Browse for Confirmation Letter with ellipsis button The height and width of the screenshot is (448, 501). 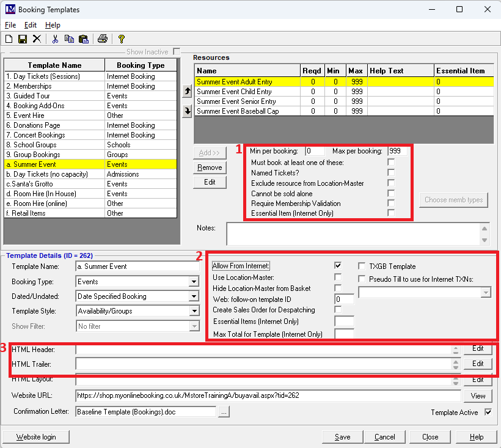(224, 412)
